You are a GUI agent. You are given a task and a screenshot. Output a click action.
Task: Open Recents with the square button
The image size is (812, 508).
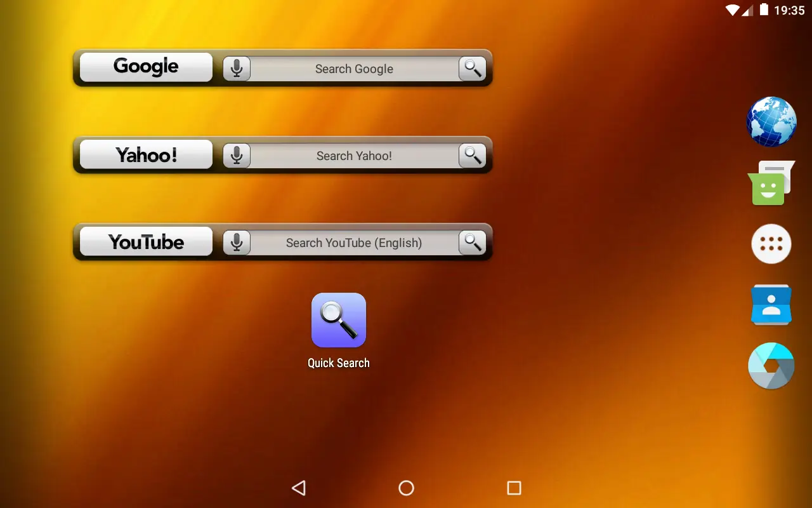pyautogui.click(x=514, y=488)
